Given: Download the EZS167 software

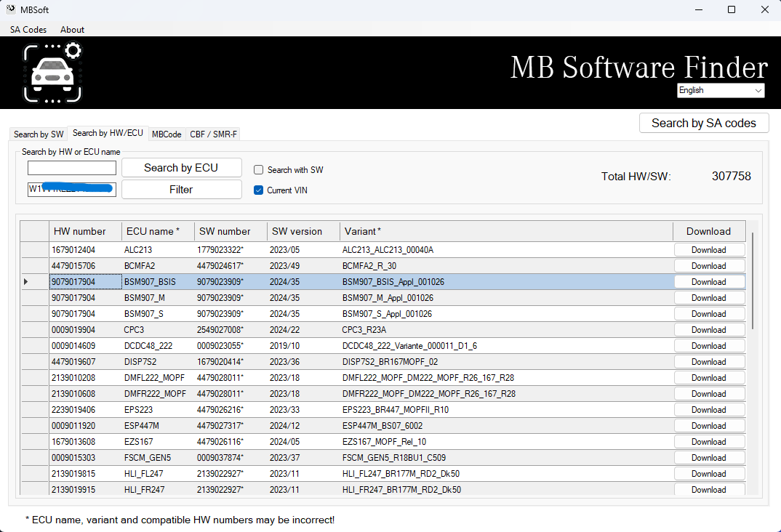Looking at the screenshot, I should (x=709, y=441).
